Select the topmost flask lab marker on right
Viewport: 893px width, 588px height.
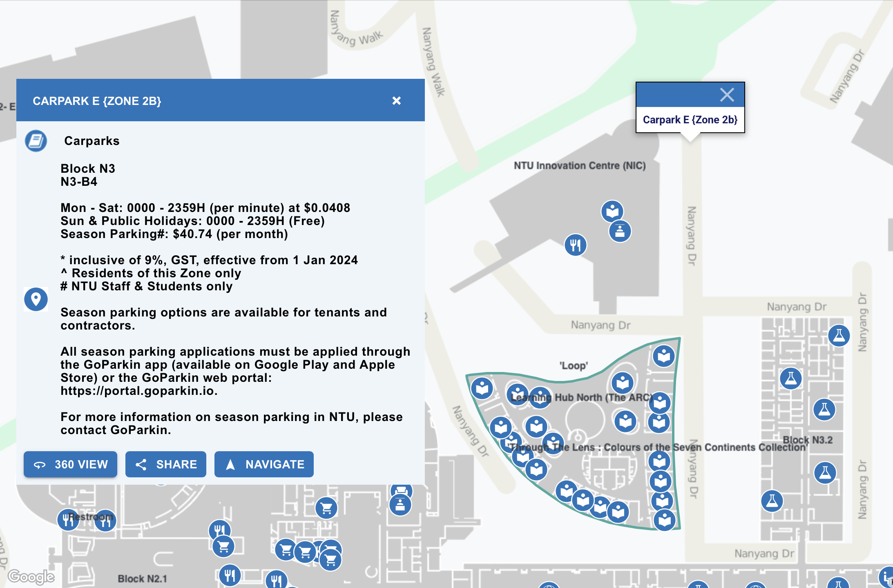point(839,336)
